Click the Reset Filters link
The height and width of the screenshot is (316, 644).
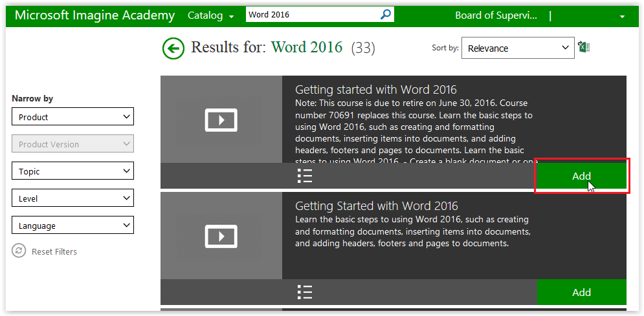point(54,251)
